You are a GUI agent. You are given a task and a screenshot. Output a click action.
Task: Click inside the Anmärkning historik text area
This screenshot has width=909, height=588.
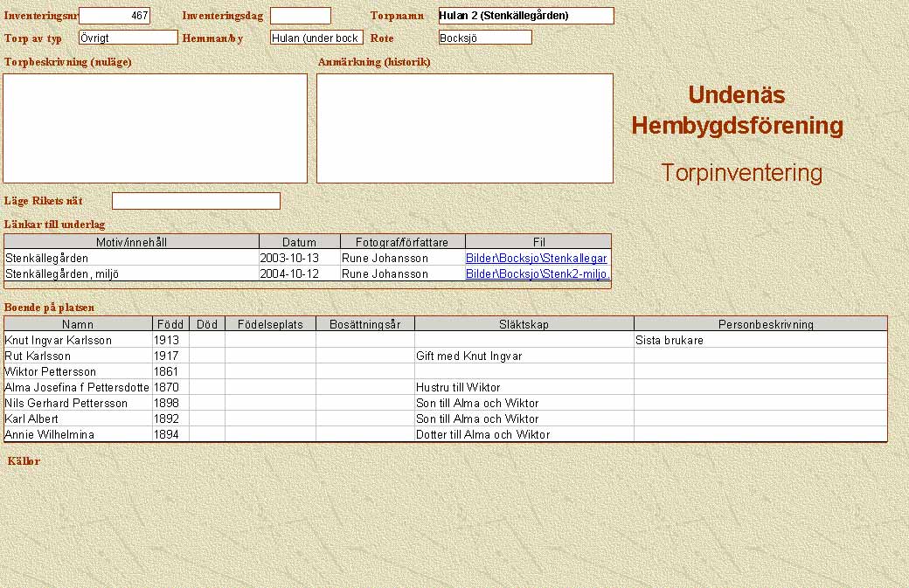464,128
